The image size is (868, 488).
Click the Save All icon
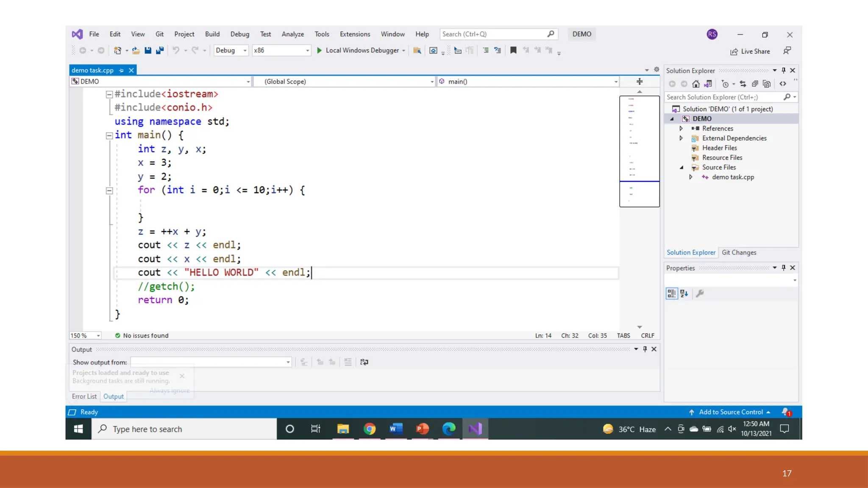coord(160,50)
